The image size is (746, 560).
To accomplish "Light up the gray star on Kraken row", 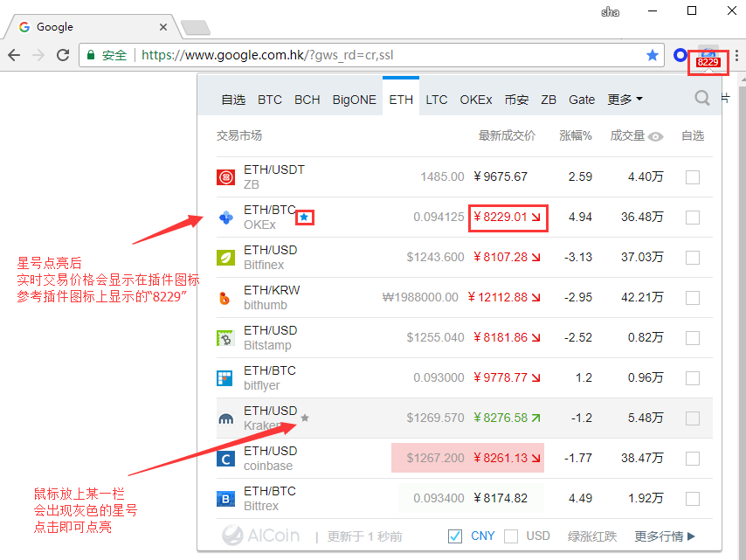I will tap(305, 418).
